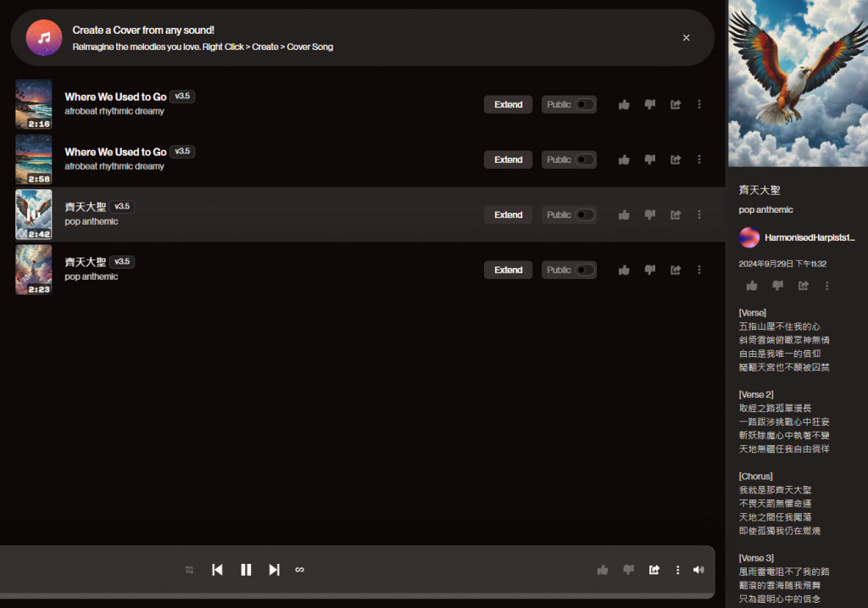This screenshot has width=868, height=608.
Task: Play the Where We Used to Go 2:58 thumbnail
Action: point(34,159)
